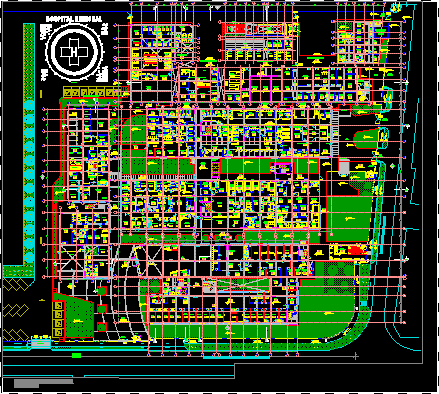Select the small bright green rectangle on the bottom road
The height and width of the screenshot is (394, 439).
click(x=77, y=355)
